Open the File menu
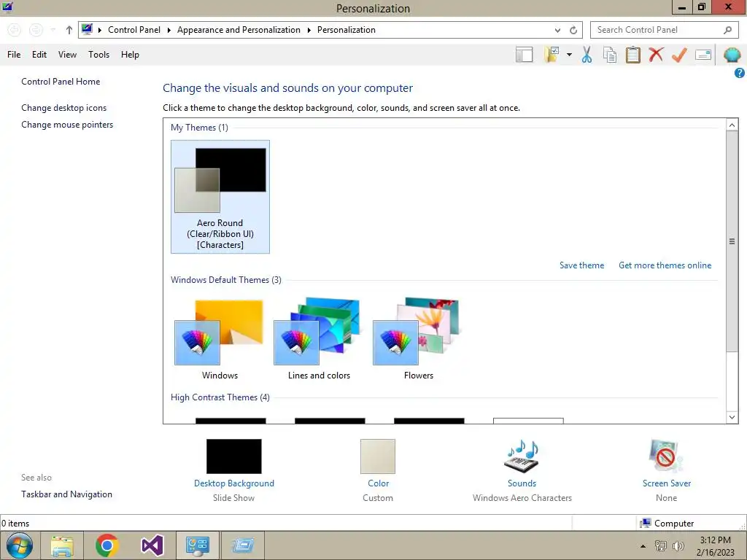The width and height of the screenshot is (747, 560). pyautogui.click(x=14, y=54)
